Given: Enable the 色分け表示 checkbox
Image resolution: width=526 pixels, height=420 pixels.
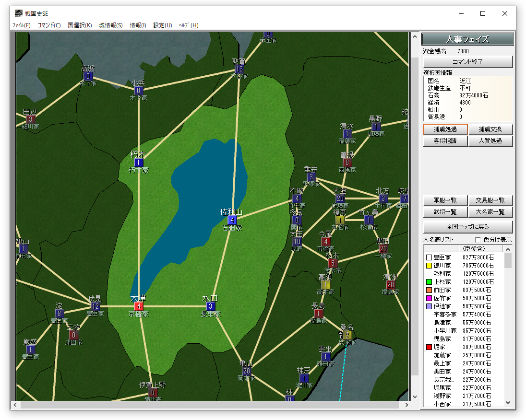Looking at the screenshot, I should pyautogui.click(x=478, y=240).
